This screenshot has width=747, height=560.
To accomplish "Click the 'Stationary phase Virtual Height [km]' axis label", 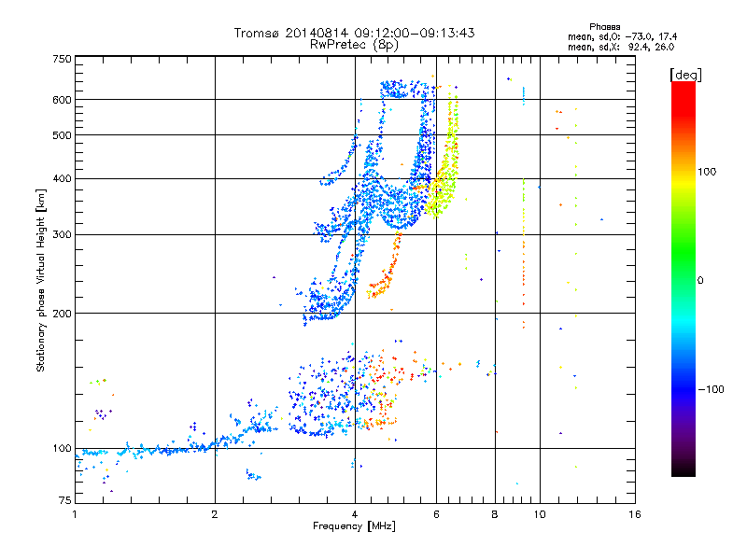I will (41, 281).
